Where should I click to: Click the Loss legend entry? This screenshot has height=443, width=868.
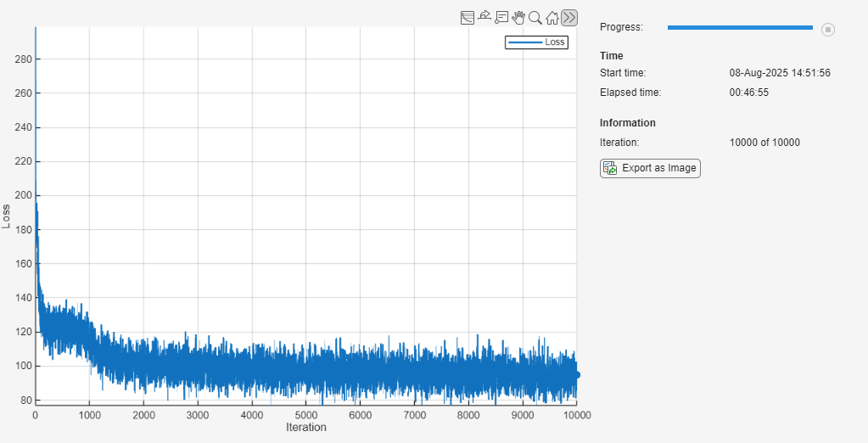coord(536,42)
